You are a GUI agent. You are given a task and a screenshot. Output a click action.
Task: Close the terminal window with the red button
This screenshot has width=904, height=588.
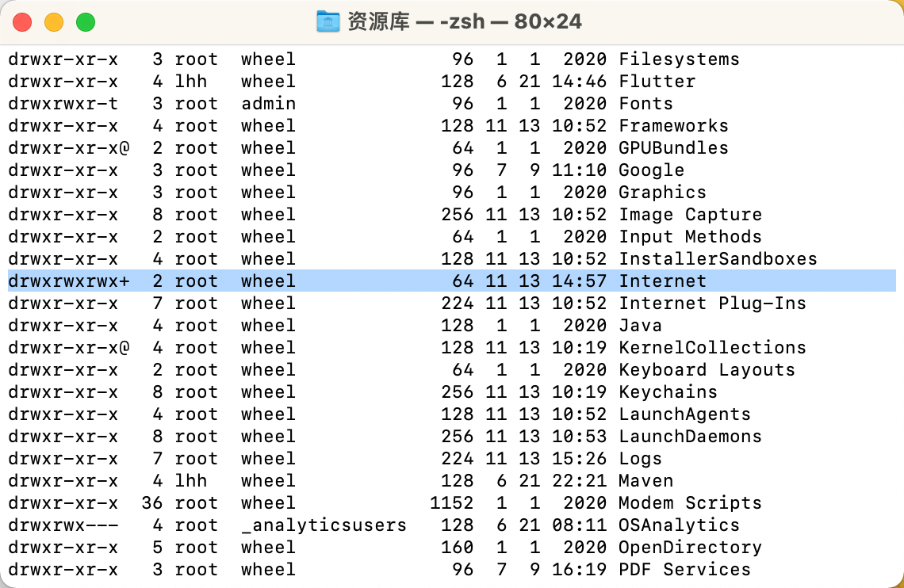[22, 22]
